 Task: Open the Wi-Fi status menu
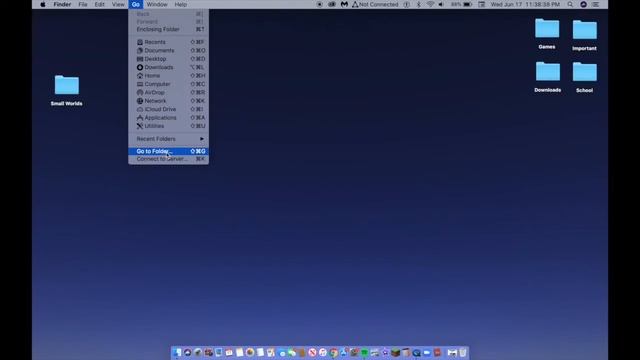430,4
